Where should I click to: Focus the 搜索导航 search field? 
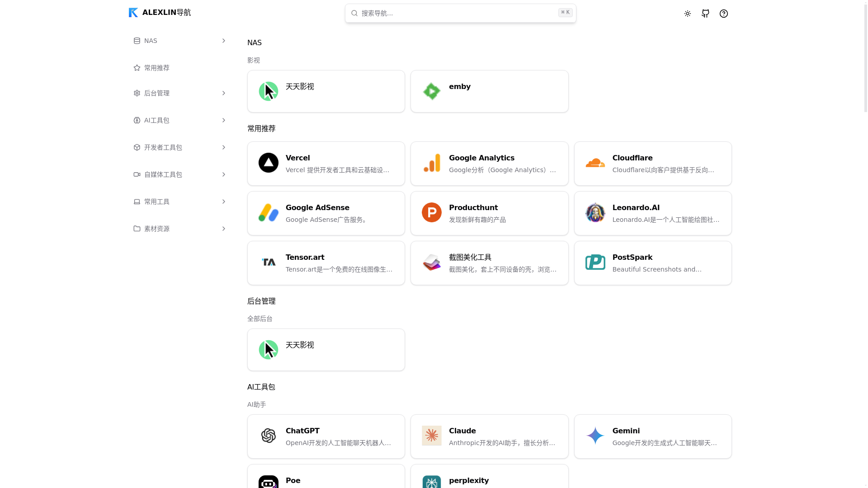tap(461, 13)
